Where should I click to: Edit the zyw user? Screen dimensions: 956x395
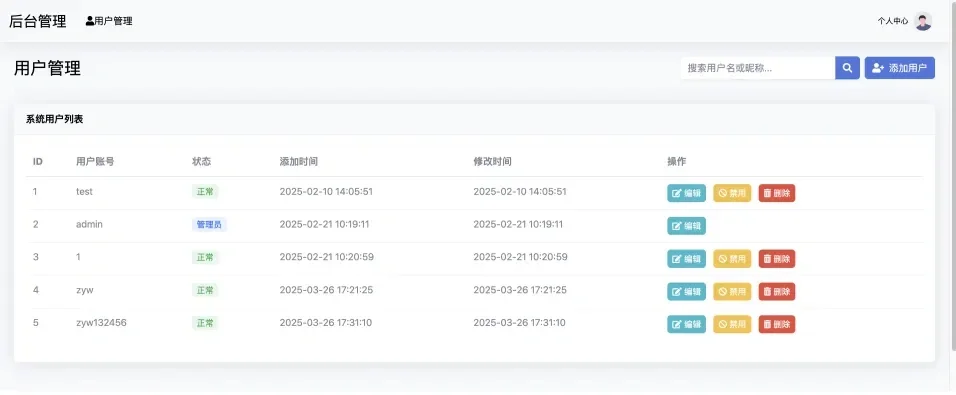tap(687, 291)
